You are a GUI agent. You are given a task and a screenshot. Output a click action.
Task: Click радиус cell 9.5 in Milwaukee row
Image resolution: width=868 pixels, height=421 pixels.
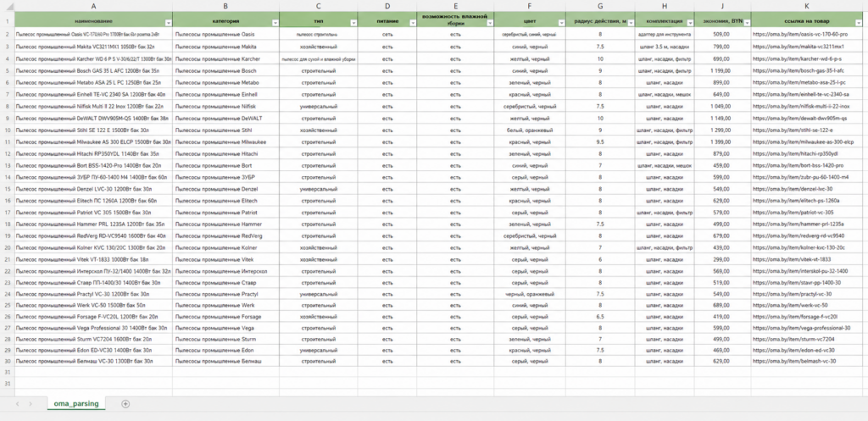[601, 141]
